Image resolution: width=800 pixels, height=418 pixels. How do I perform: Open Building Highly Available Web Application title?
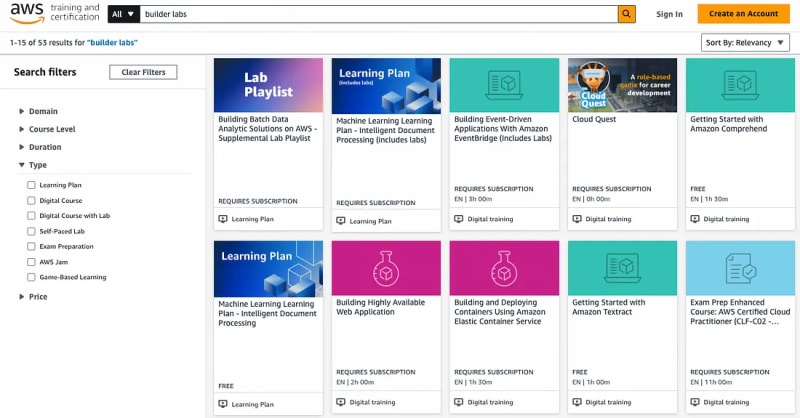(381, 307)
